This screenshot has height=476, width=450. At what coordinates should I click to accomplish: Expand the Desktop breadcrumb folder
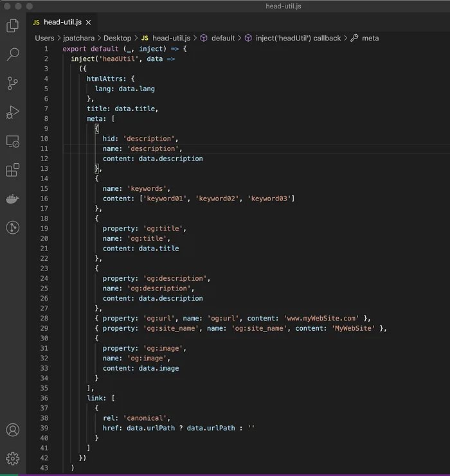click(117, 39)
